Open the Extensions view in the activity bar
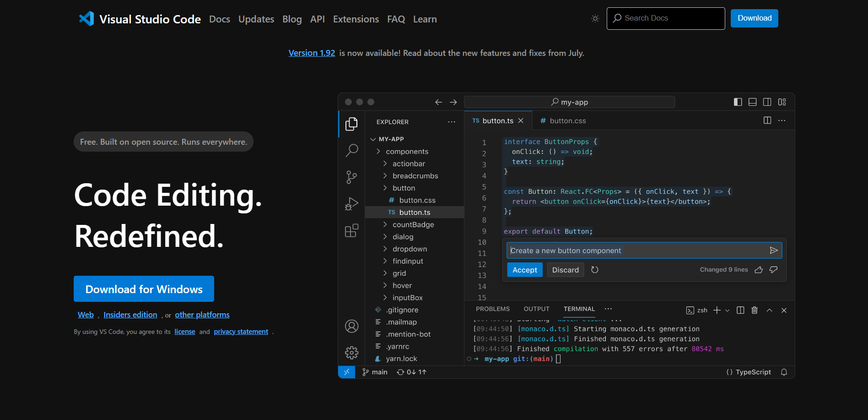The height and width of the screenshot is (420, 868). click(x=351, y=231)
